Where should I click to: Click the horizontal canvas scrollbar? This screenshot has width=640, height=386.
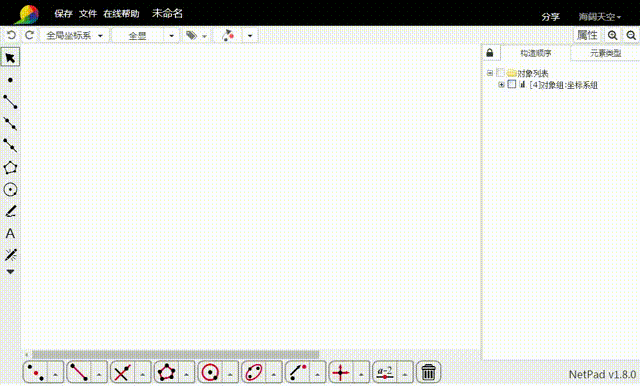(x=176, y=354)
